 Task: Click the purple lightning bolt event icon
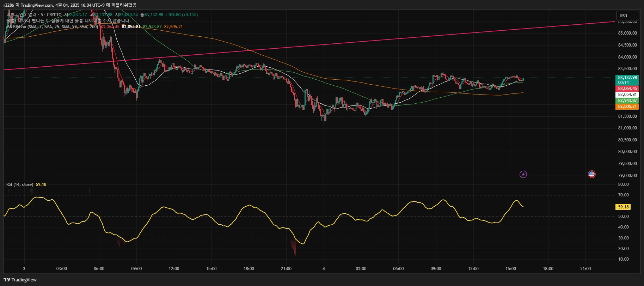pyautogui.click(x=523, y=174)
